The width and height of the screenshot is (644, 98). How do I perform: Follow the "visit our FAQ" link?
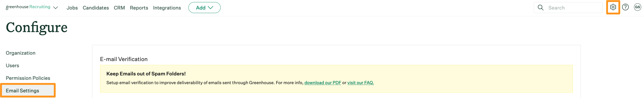coord(361,83)
